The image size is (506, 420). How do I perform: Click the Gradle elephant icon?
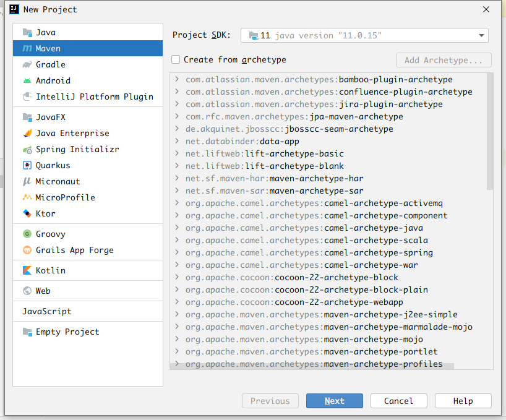pos(27,64)
